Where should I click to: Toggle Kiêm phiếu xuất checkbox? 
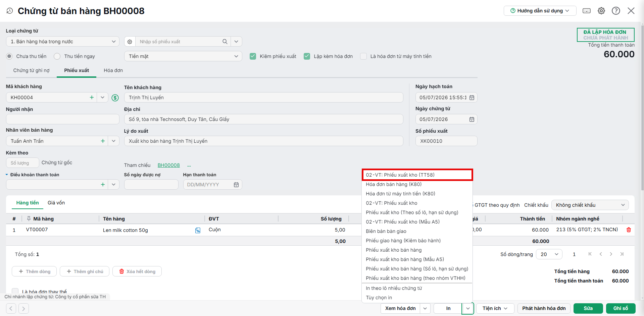coord(253,56)
